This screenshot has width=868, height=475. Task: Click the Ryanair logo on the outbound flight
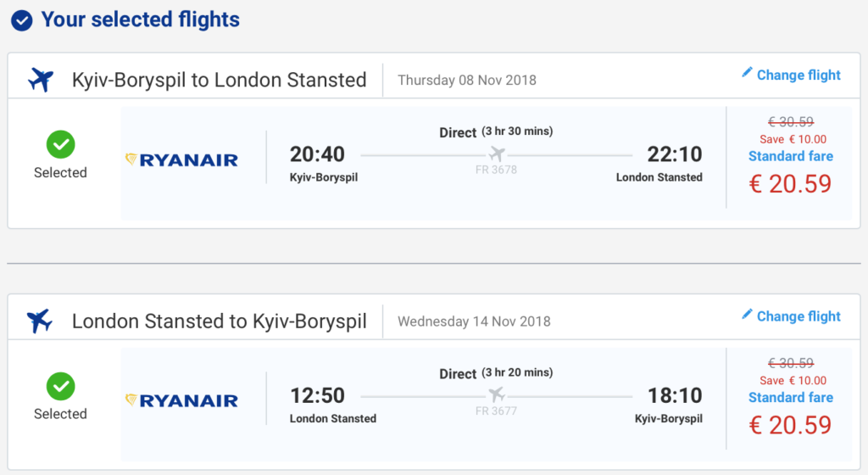click(181, 159)
